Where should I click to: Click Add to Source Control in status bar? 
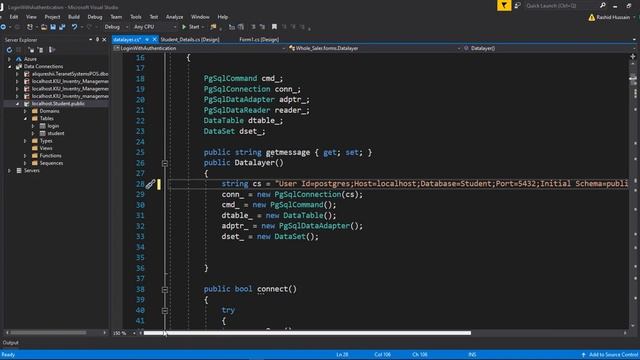610,355
